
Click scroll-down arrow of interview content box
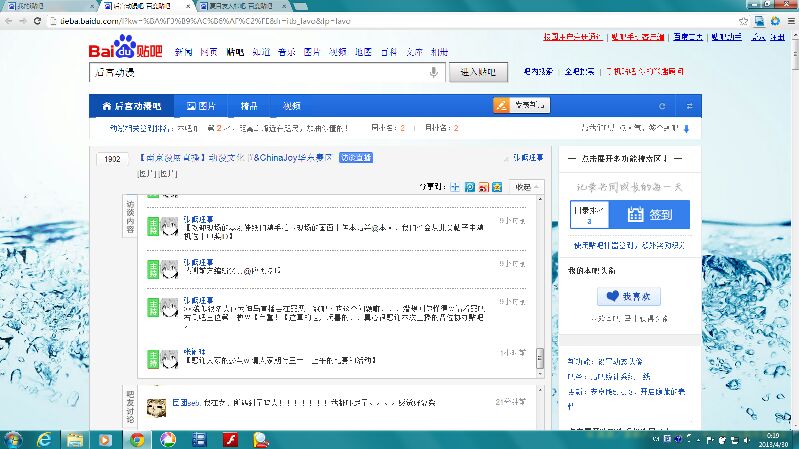(x=540, y=374)
